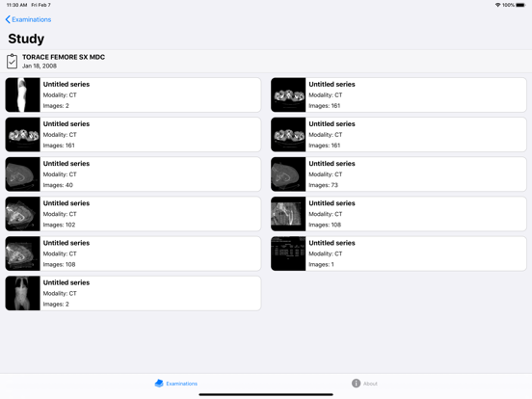532x399 pixels.
Task: Click the About info circle icon
Action: point(356,384)
